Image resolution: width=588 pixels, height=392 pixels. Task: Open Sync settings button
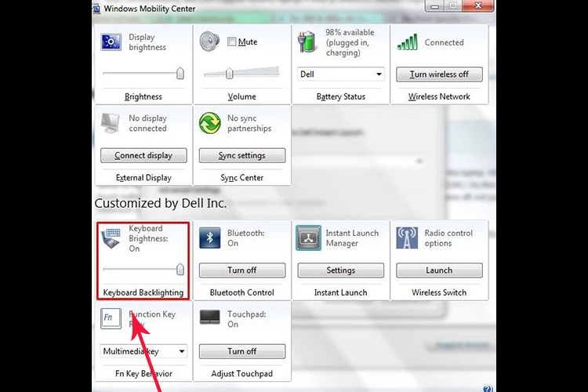tap(242, 155)
